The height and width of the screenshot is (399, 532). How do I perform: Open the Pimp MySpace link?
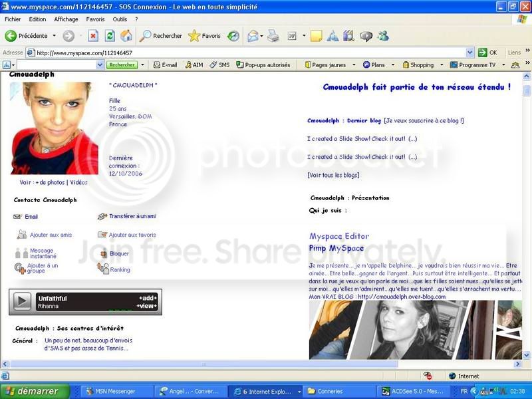[336, 248]
